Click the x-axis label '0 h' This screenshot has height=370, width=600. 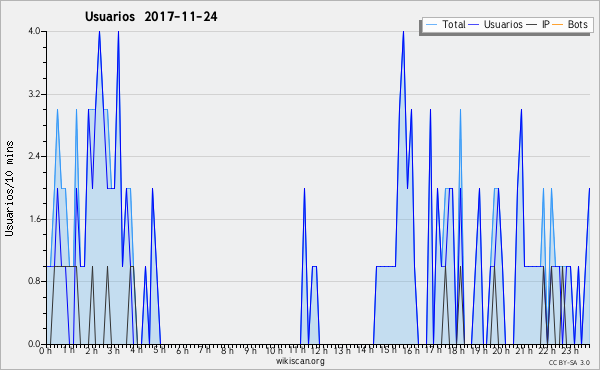click(x=45, y=351)
